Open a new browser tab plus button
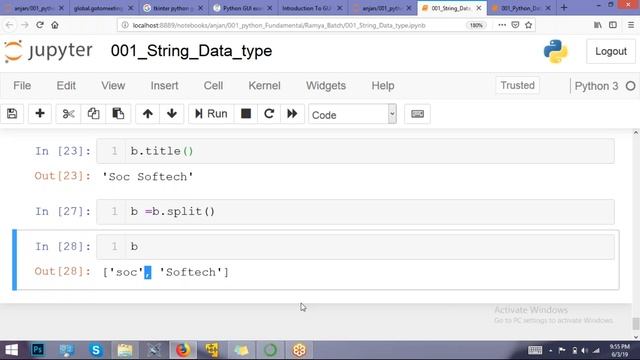 [x=564, y=8]
